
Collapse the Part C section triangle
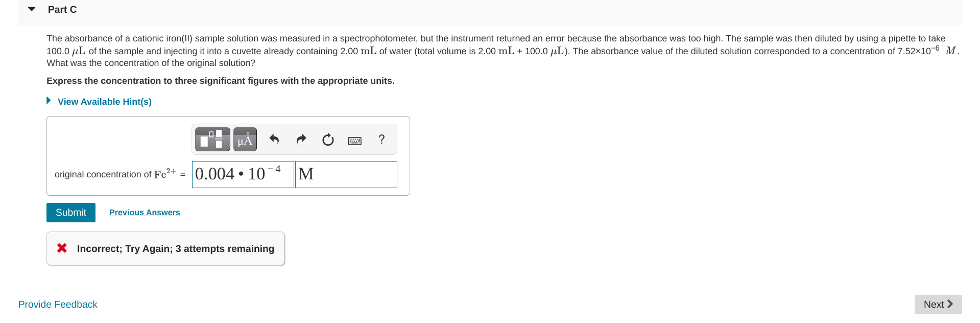point(31,8)
